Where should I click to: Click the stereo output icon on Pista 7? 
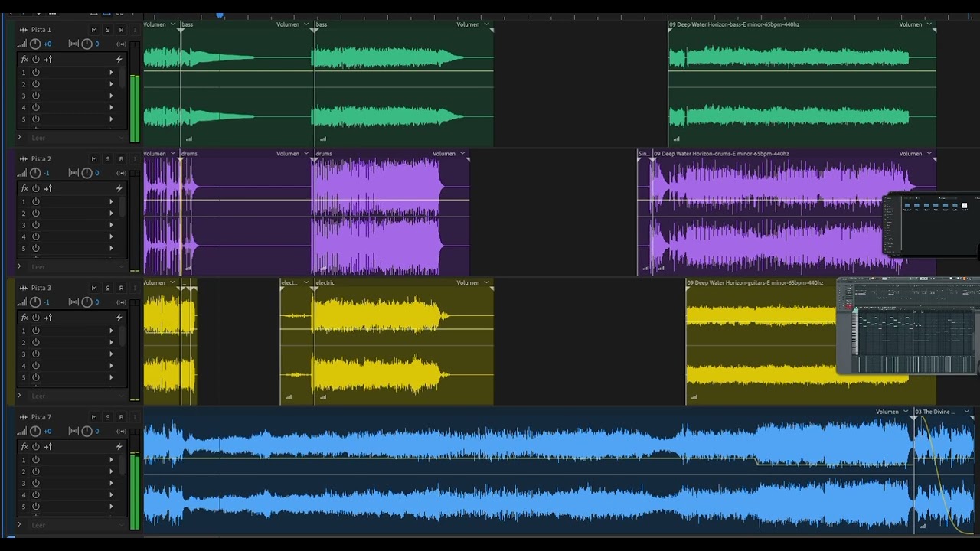(121, 432)
